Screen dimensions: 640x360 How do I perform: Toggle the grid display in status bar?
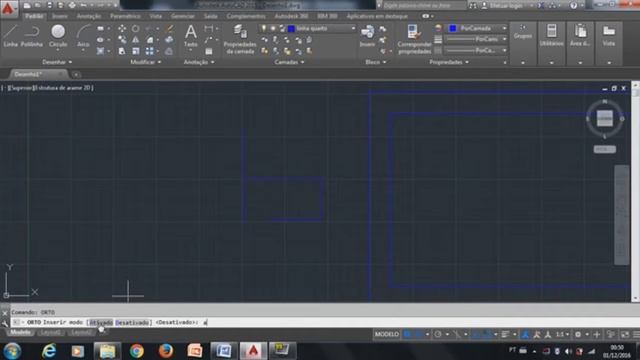click(x=407, y=334)
